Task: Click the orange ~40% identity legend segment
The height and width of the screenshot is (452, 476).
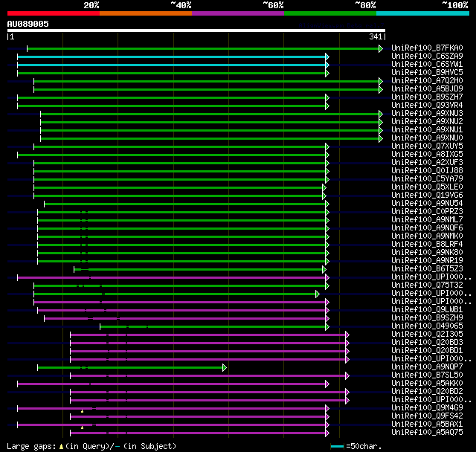Action: 146,13
